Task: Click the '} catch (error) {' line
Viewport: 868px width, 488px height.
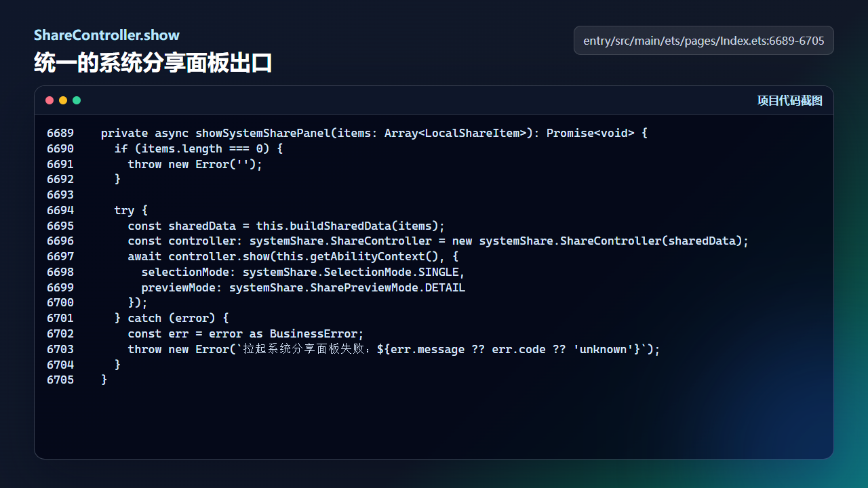Action: point(172,318)
